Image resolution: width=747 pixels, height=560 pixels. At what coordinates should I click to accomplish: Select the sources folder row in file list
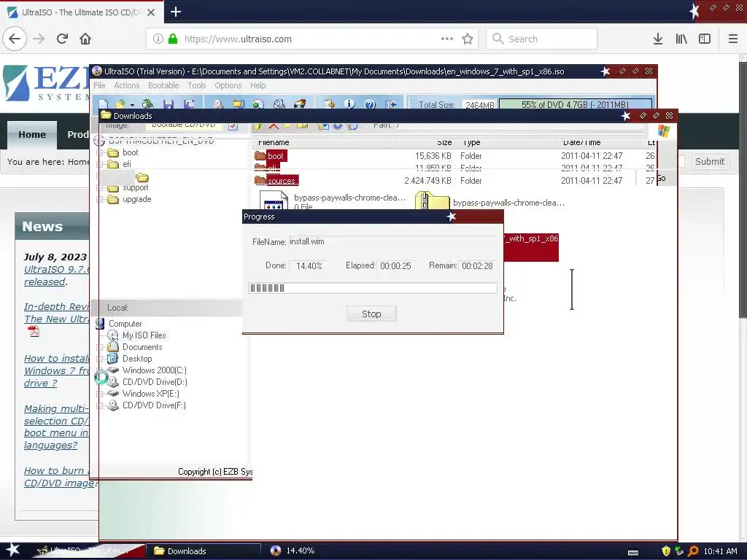pyautogui.click(x=454, y=181)
